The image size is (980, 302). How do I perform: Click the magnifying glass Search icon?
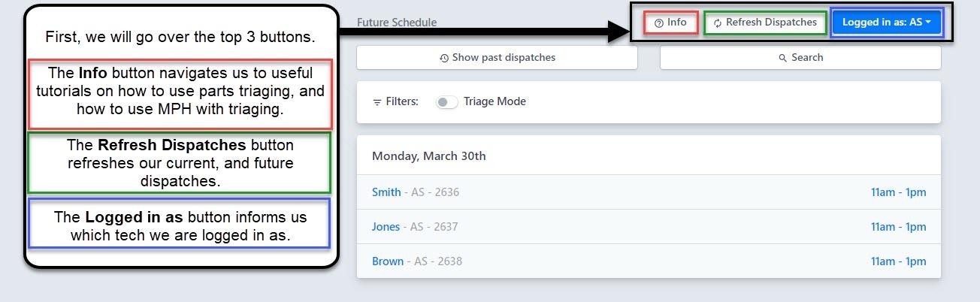[783, 58]
